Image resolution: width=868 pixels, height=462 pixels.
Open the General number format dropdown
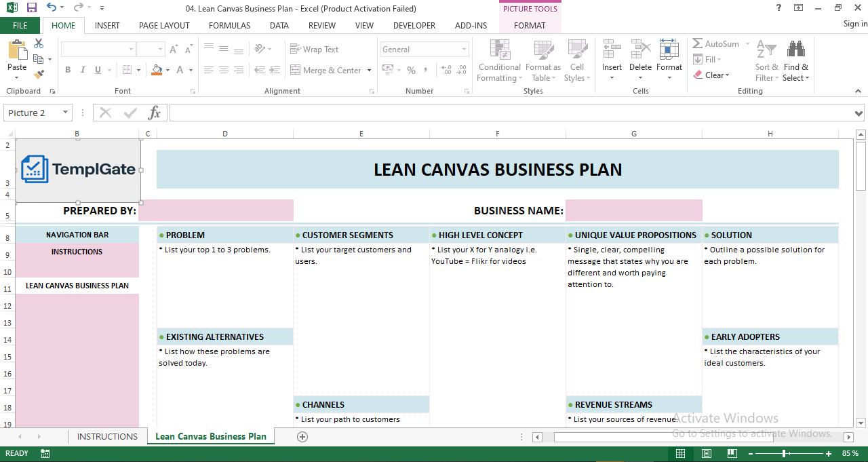465,50
